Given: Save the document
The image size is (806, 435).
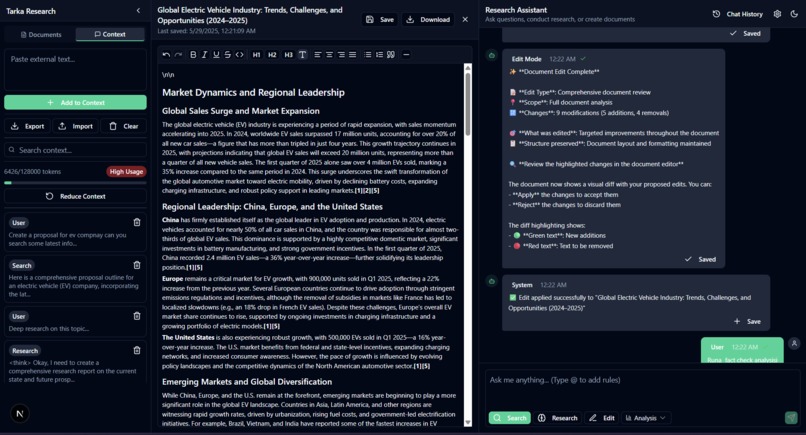Looking at the screenshot, I should coord(380,20).
